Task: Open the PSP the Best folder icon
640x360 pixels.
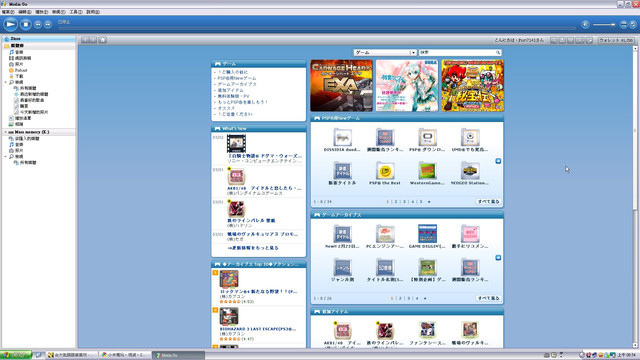Action: coord(384,171)
